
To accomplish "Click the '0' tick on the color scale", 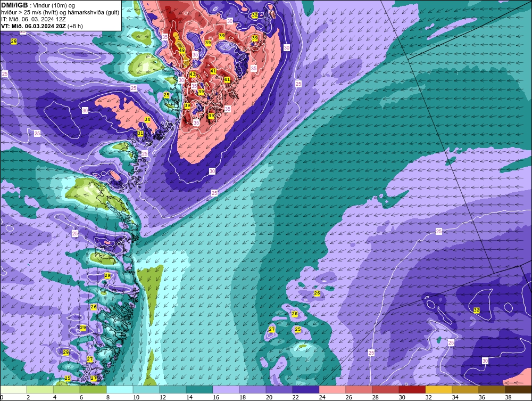I will click(x=2, y=397).
